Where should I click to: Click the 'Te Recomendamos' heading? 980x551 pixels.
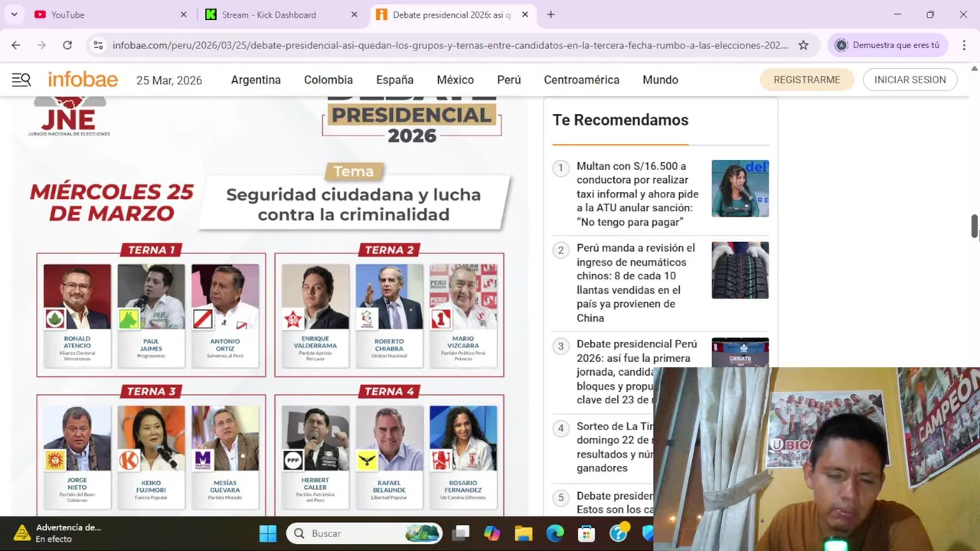coord(620,120)
